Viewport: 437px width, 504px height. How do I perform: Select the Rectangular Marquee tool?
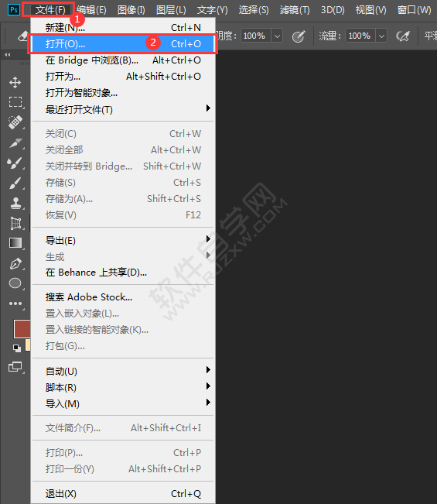[x=15, y=102]
